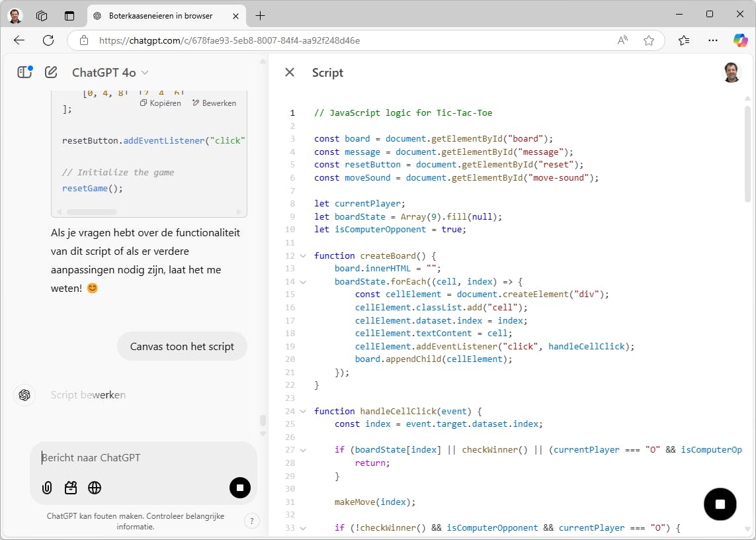Stop generating with small stop button
This screenshot has width=756, height=540.
pyautogui.click(x=240, y=488)
